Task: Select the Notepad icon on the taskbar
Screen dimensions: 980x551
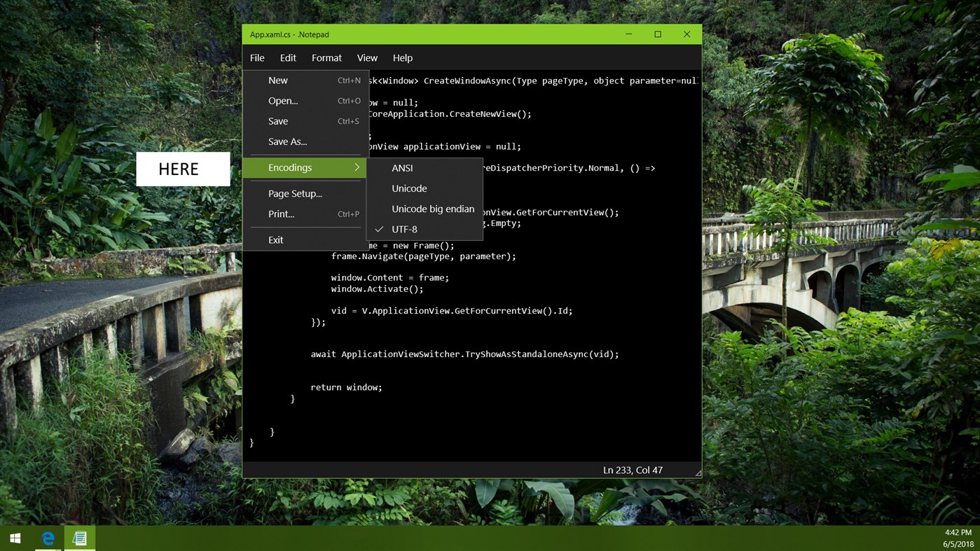Action: (x=79, y=538)
